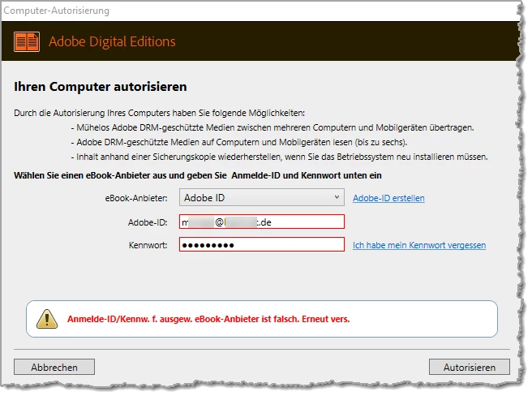This screenshot has height=396, width=532.
Task: Click the bold Wählen Sie einen eBook-Anbieter instruction
Action: 198,175
